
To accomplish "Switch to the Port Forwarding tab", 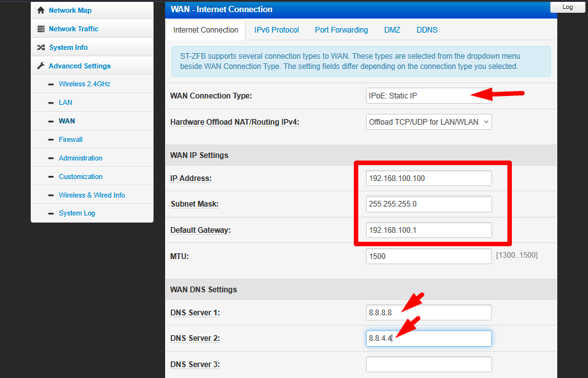I will 341,30.
